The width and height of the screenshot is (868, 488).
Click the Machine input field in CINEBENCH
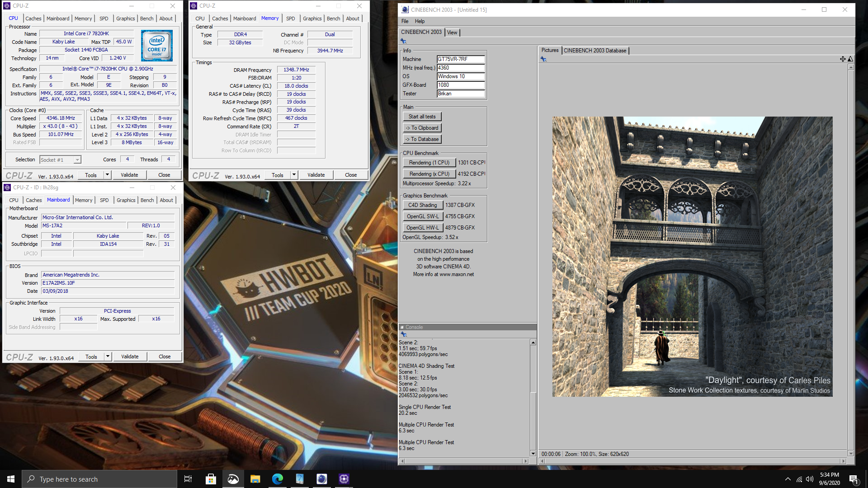click(x=461, y=59)
